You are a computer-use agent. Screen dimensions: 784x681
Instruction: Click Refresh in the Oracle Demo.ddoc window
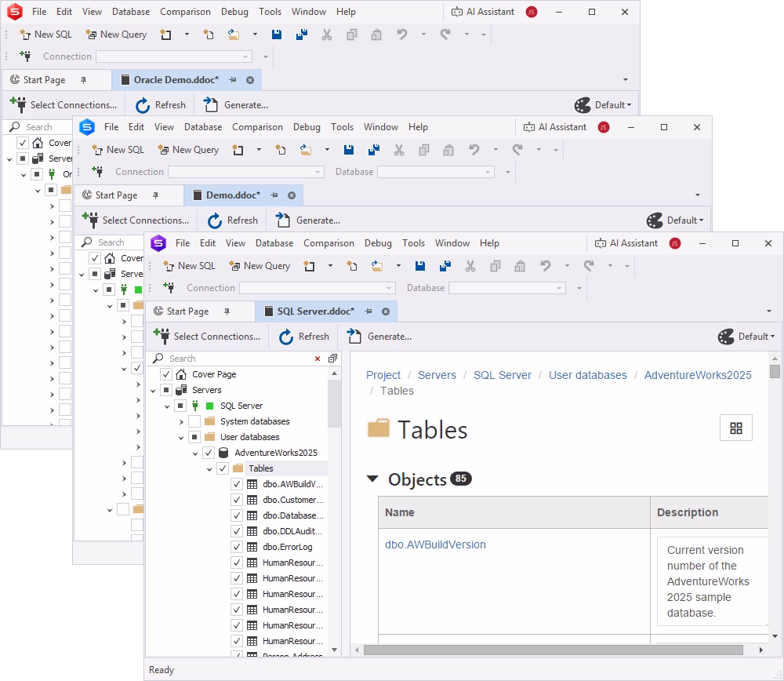(161, 105)
